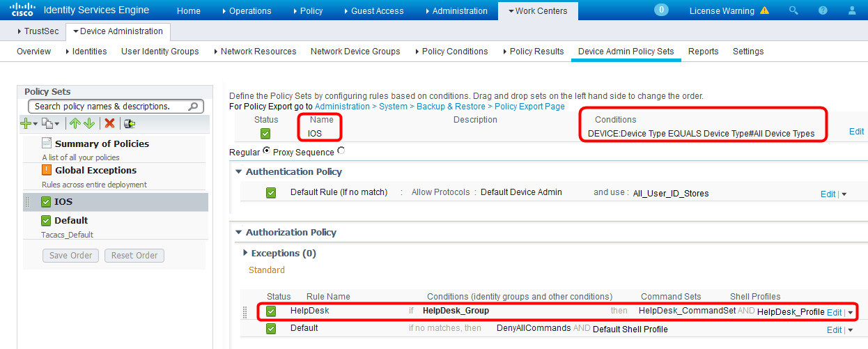The width and height of the screenshot is (868, 349).
Task: Toggle the IOS policy set status checkbox in the sidebar
Action: point(46,202)
